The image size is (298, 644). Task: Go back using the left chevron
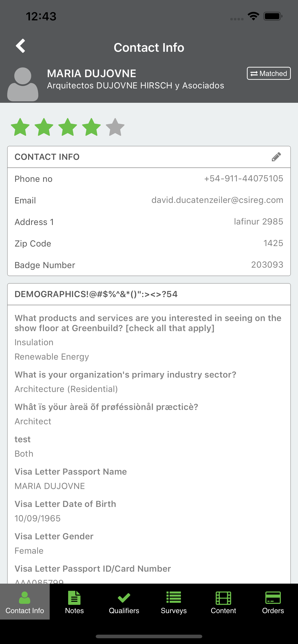click(21, 46)
